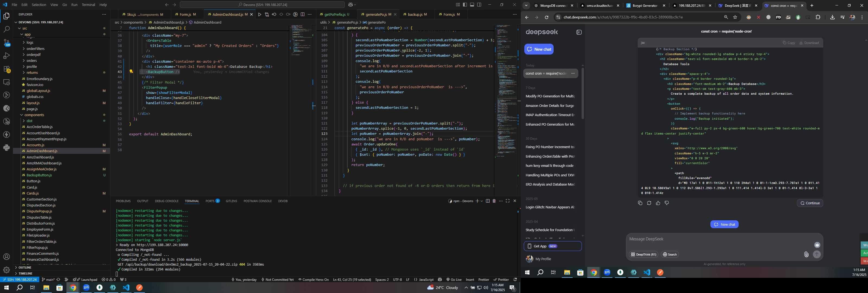Copy the DeepSeek response with copy icon
Image resolution: width=868 pixels, height=293 pixels.
640,203
